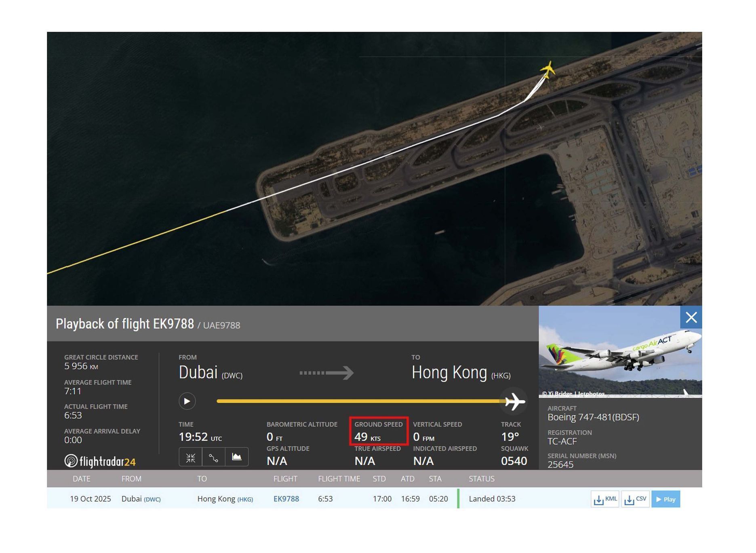Toggle the flight route path icon
This screenshot has height=553, width=756.
213,457
